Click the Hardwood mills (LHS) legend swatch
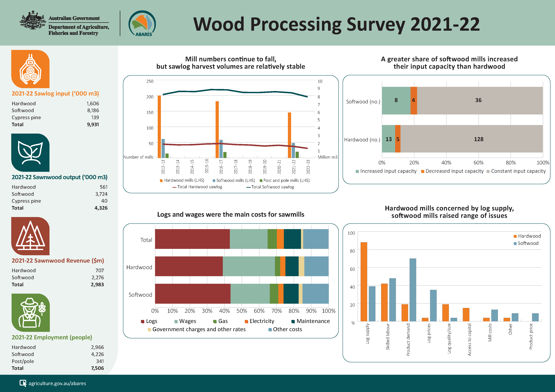 [161, 181]
